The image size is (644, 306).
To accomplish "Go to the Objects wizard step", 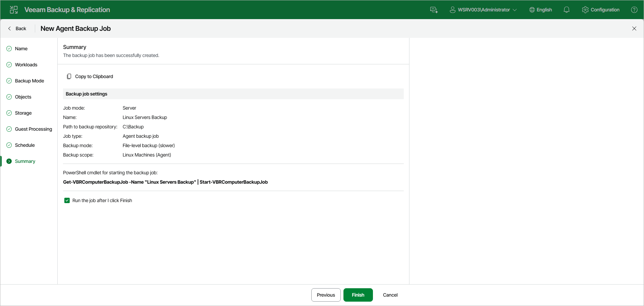I will coord(23,97).
